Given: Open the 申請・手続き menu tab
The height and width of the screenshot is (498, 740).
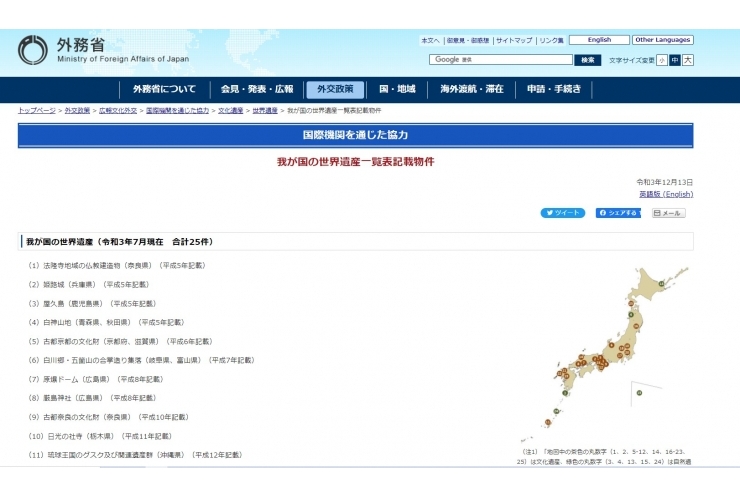Looking at the screenshot, I should pos(554,89).
